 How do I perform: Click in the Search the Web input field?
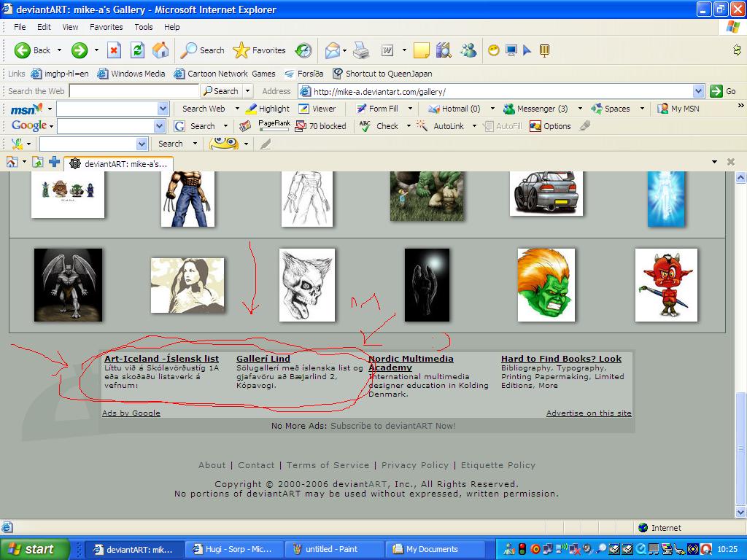point(134,91)
